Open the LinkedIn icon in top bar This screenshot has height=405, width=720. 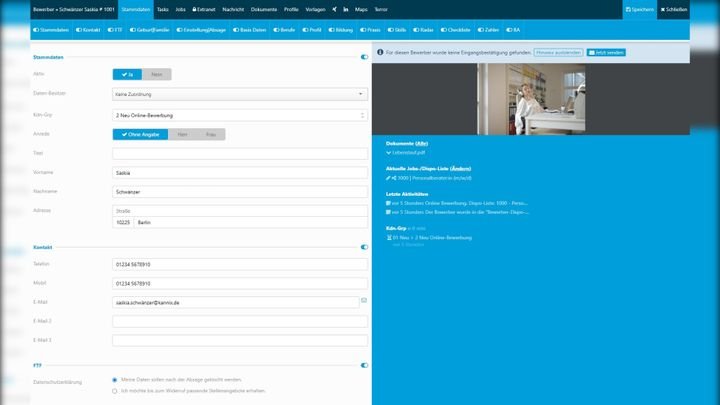346,9
